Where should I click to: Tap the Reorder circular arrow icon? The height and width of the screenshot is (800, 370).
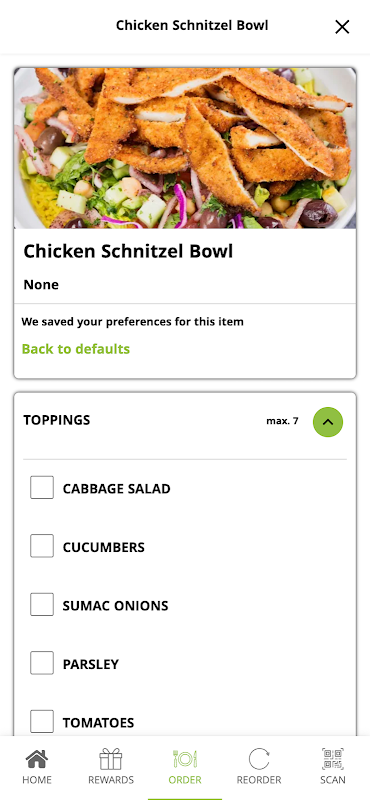tap(259, 759)
